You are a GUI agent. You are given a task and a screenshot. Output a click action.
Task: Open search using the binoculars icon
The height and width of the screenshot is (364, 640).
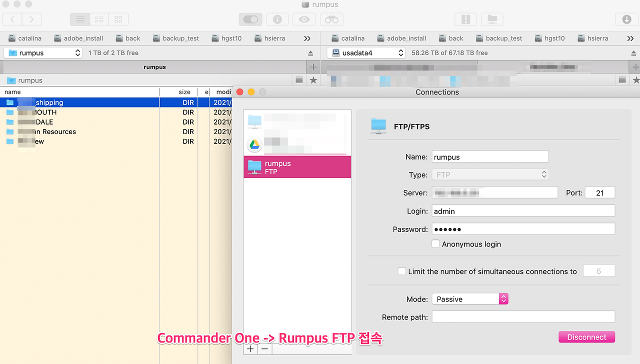point(331,19)
